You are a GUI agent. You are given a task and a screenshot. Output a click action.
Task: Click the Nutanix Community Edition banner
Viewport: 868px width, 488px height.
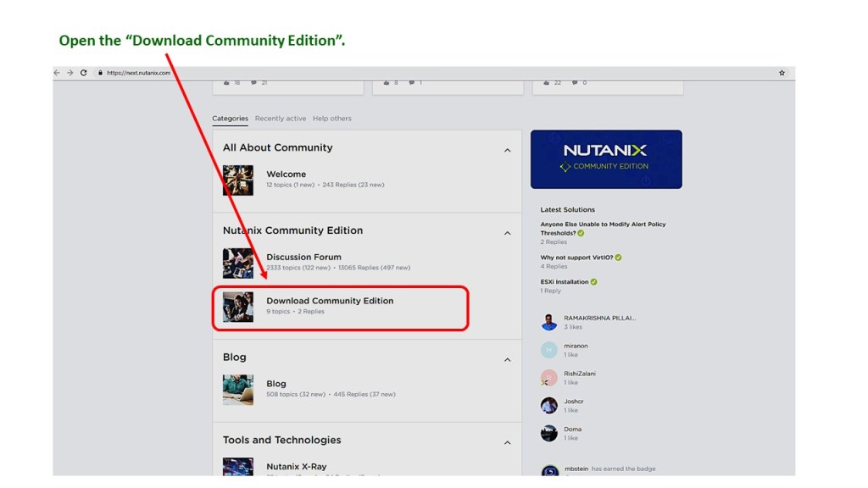pos(605,159)
